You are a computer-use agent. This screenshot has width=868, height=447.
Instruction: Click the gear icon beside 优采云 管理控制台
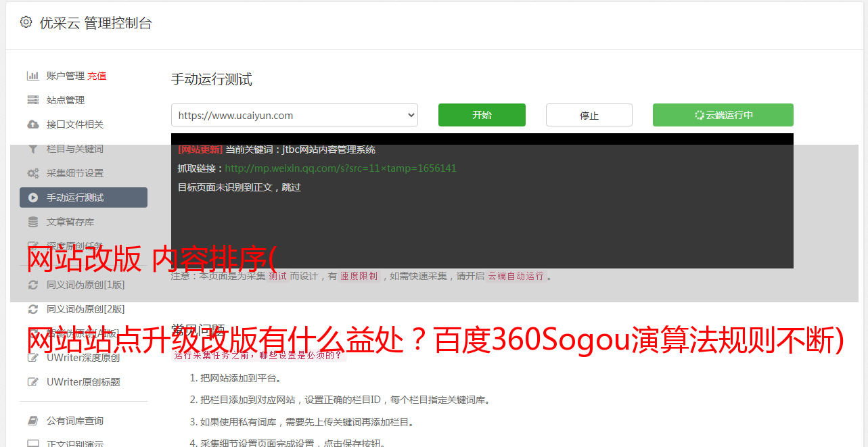point(26,22)
